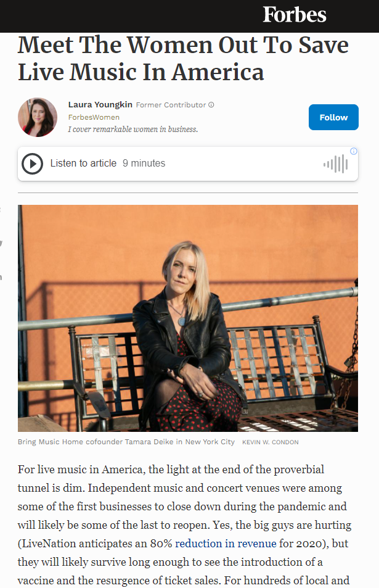
Task: Click the black Forbes header bar
Action: (190, 16)
